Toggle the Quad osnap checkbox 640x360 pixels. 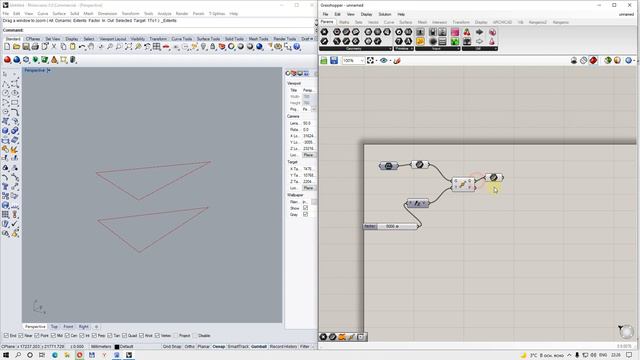pos(124,336)
